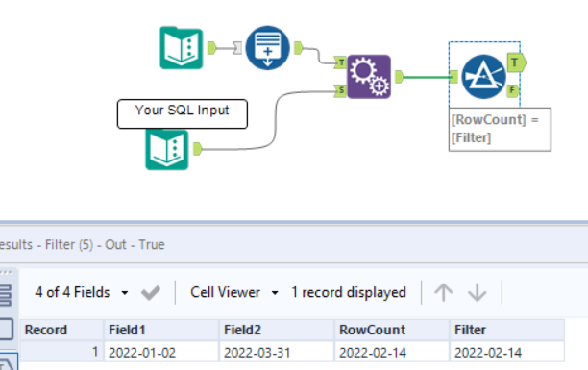Click the macro tool's output anchor
The image size is (588, 370).
400,77
